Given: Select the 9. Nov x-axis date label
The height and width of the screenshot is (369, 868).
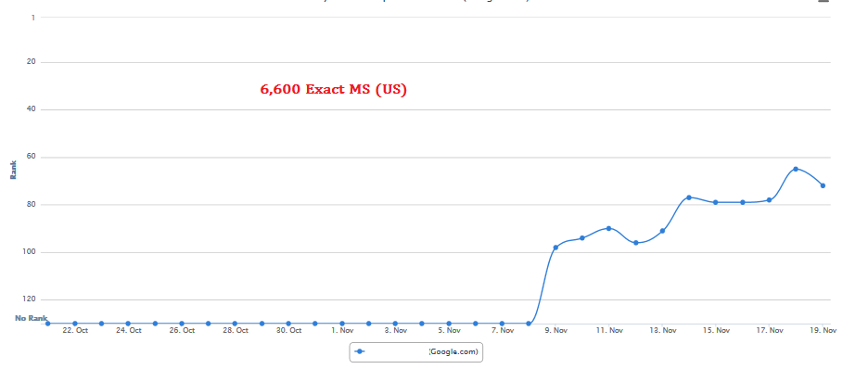Looking at the screenshot, I should coord(555,331).
